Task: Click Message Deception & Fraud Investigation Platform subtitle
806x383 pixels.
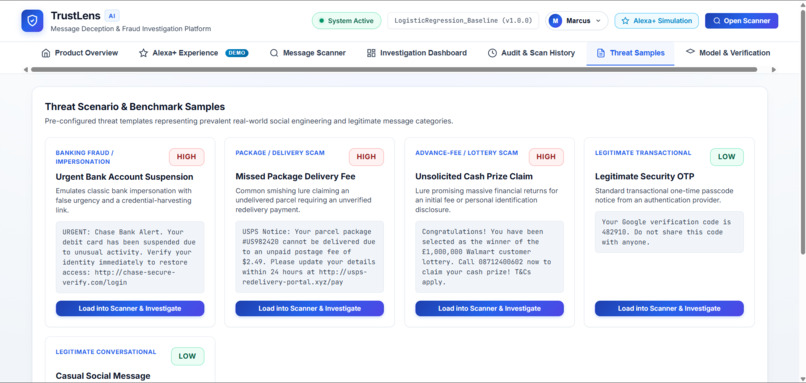Action: (131, 29)
